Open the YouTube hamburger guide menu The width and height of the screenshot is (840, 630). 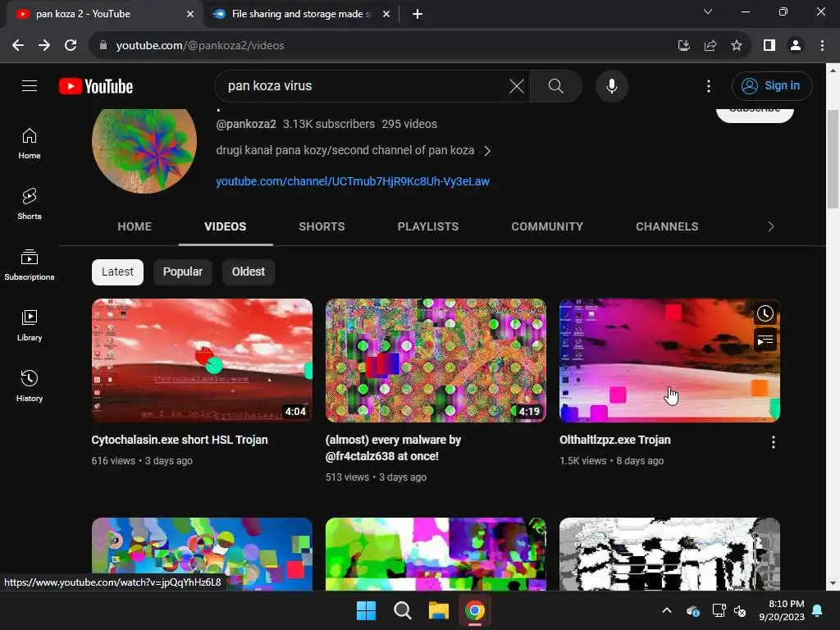click(x=30, y=85)
